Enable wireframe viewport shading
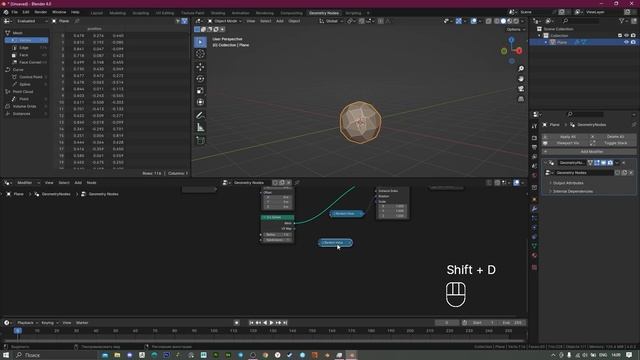Screen dimensions: 640x360 (x=497, y=21)
